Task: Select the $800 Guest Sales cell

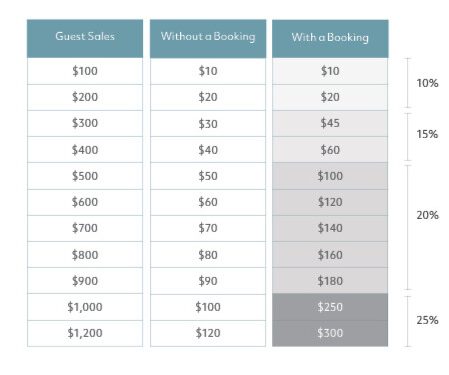Action: 85,255
